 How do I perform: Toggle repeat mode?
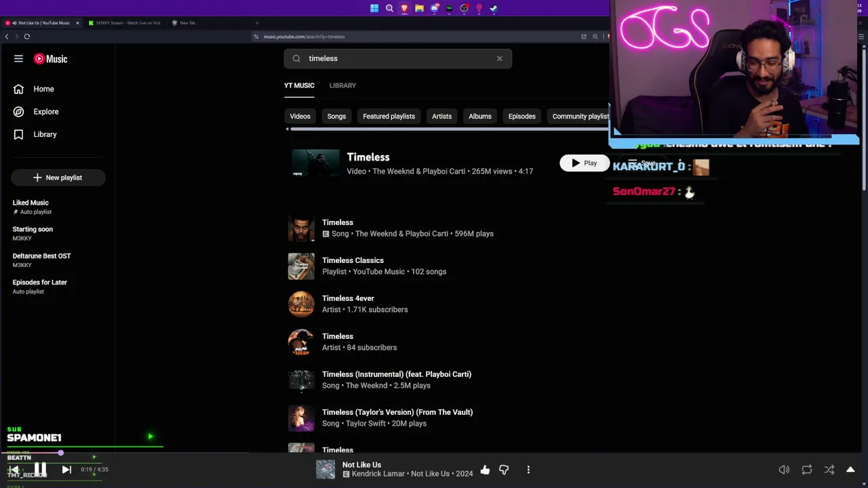(806, 470)
